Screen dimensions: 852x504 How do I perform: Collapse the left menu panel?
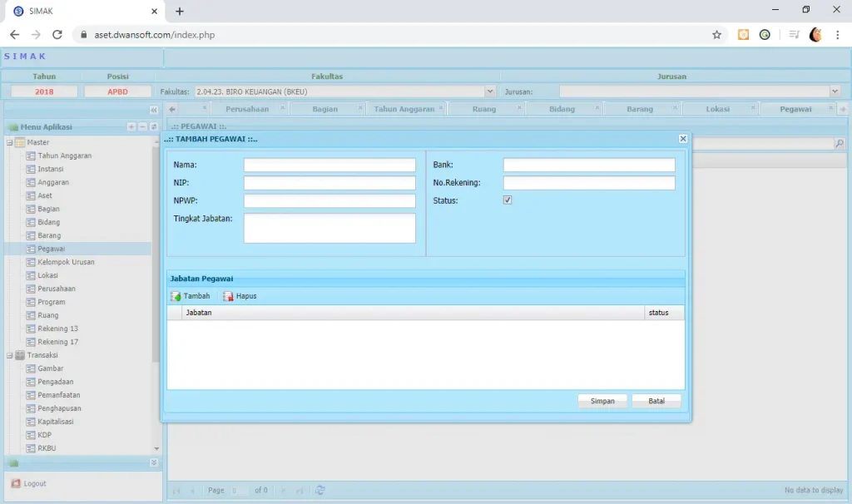154,110
